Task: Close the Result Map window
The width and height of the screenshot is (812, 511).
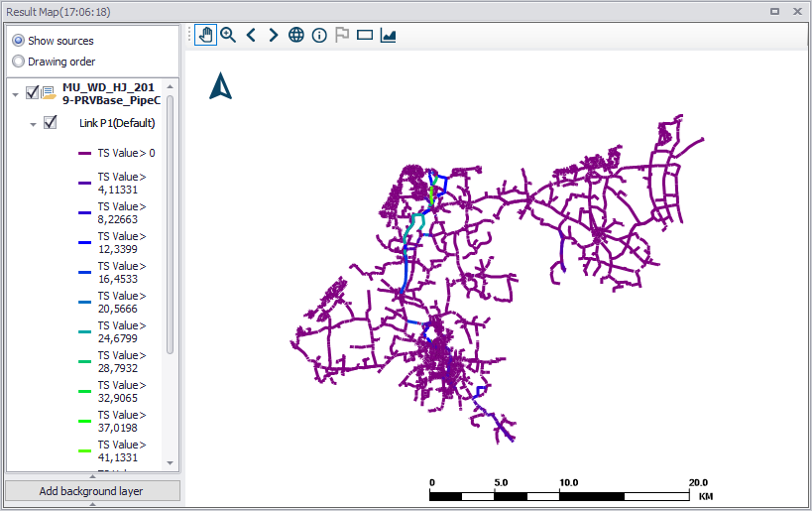Action: pyautogui.click(x=797, y=11)
